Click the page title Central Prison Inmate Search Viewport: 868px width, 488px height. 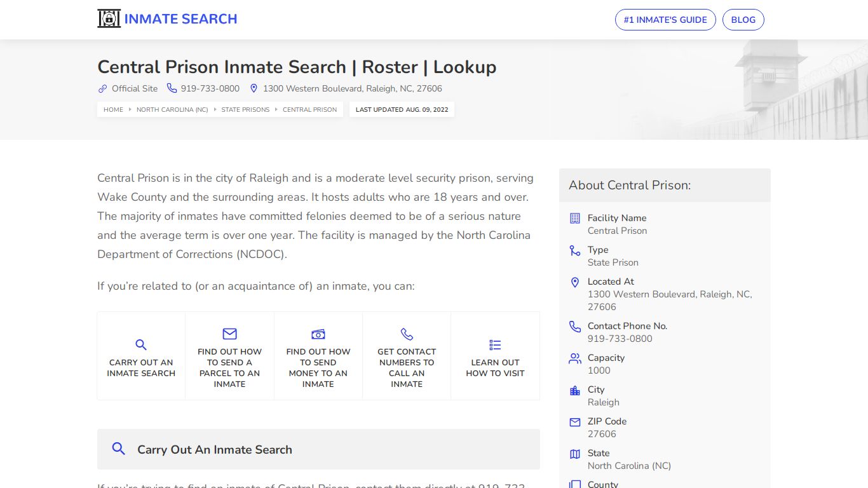[x=297, y=67]
